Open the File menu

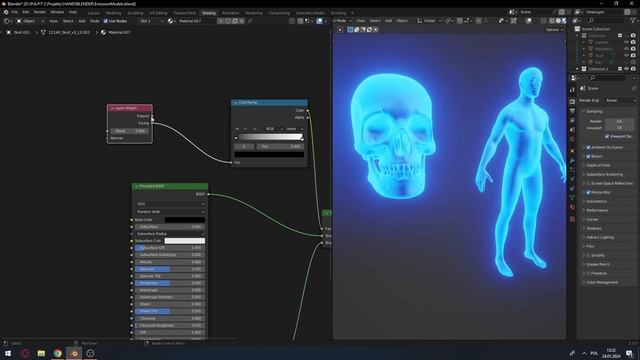pos(15,12)
